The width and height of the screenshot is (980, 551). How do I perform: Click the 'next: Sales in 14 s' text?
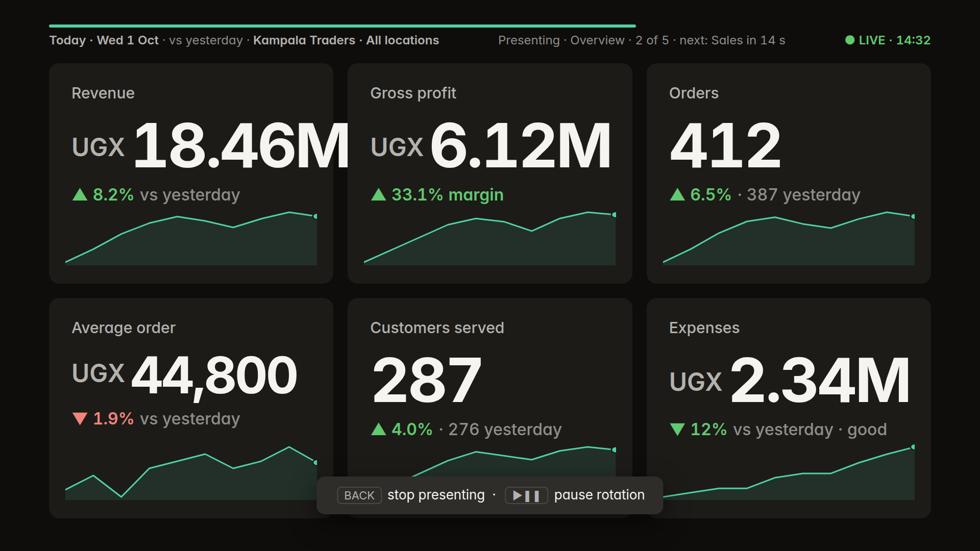coord(732,40)
